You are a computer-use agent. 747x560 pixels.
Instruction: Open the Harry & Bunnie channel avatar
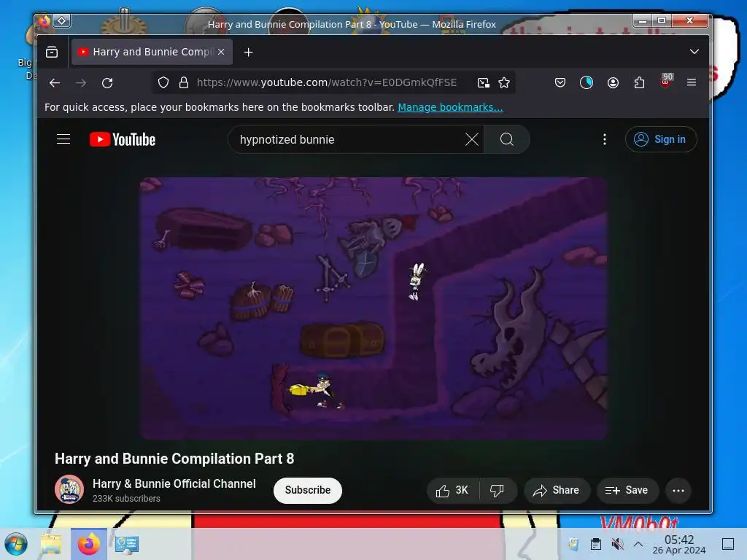click(69, 489)
